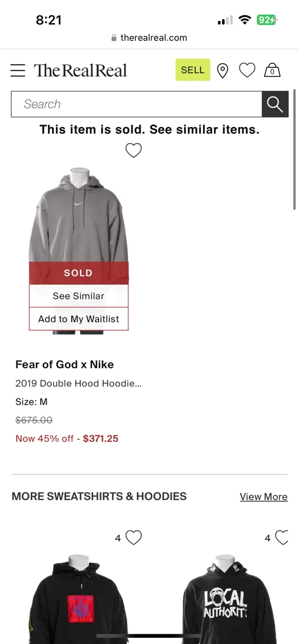298x644 pixels.
Task: Run a search with the magnifier icon
Action: [275, 104]
